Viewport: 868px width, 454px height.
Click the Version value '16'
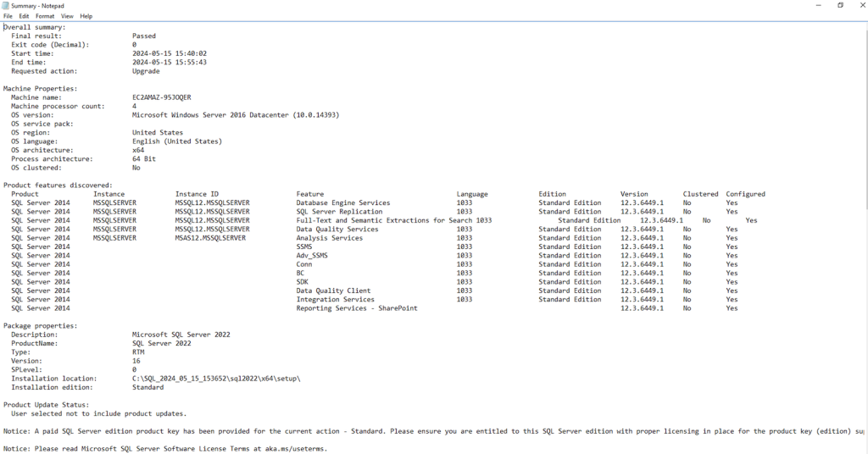point(136,361)
